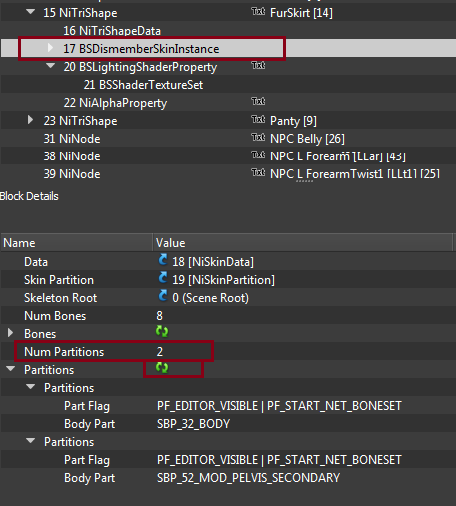The image size is (456, 506).
Task: Select the 23 NiTriShape block
Action: [x=80, y=121]
